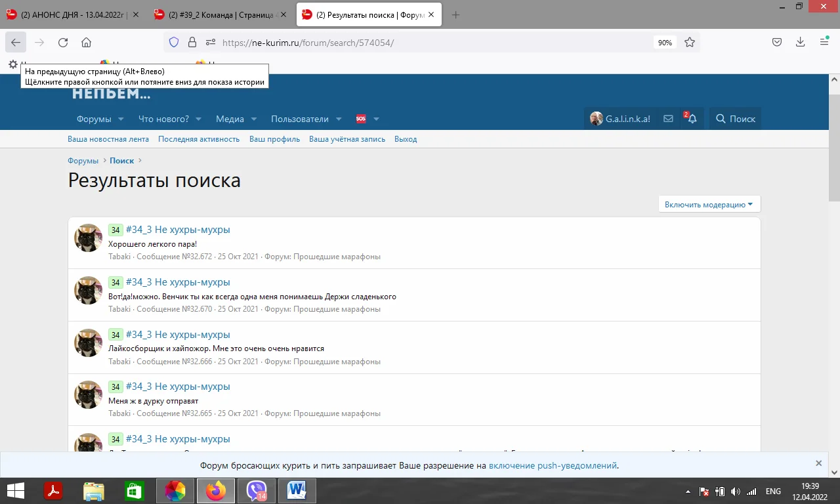Open the 'Включить модерацию' dropdown
Image resolution: width=840 pixels, height=504 pixels.
click(x=709, y=204)
